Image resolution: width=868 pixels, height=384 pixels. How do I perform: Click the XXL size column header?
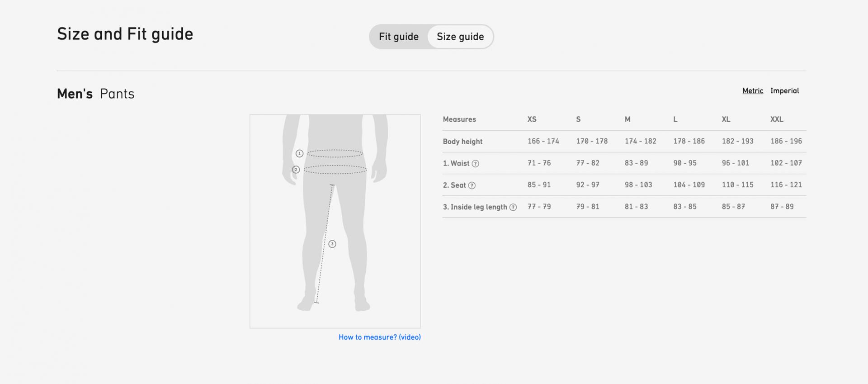pos(777,119)
